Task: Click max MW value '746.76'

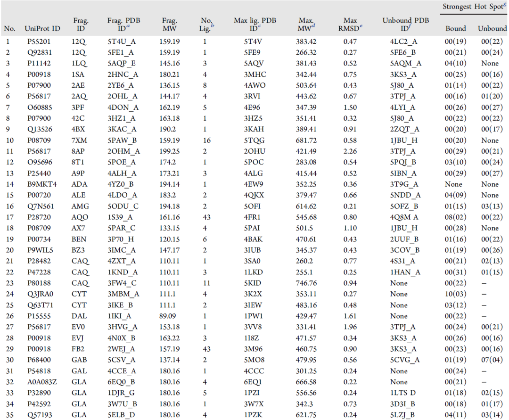Action: (x=306, y=283)
